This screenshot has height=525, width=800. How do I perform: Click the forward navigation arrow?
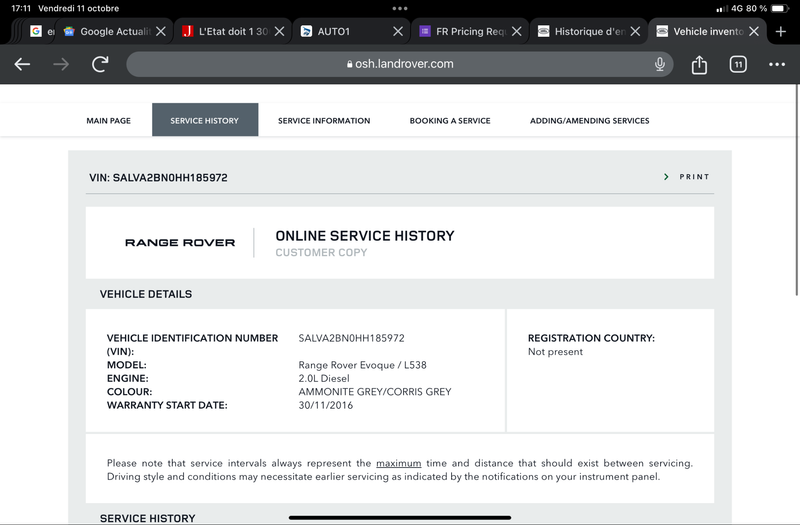pos(61,64)
